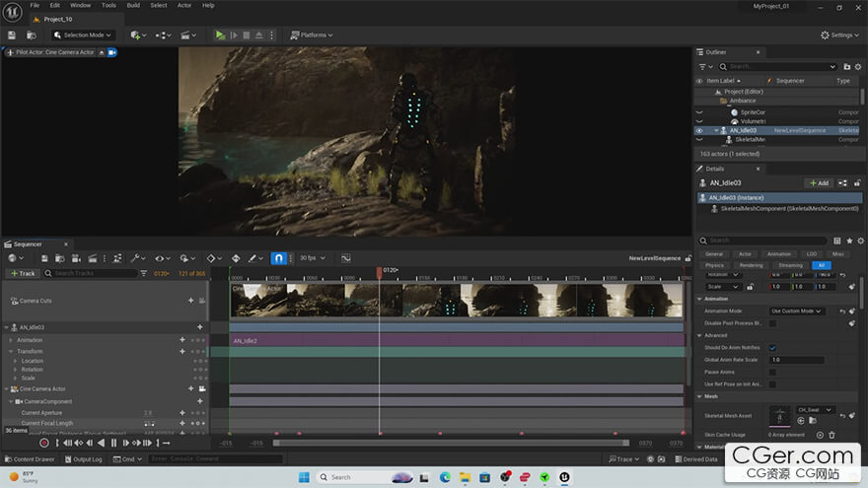The image size is (868, 488).
Task: Enable the Pause Anims checkbox
Action: pos(772,373)
